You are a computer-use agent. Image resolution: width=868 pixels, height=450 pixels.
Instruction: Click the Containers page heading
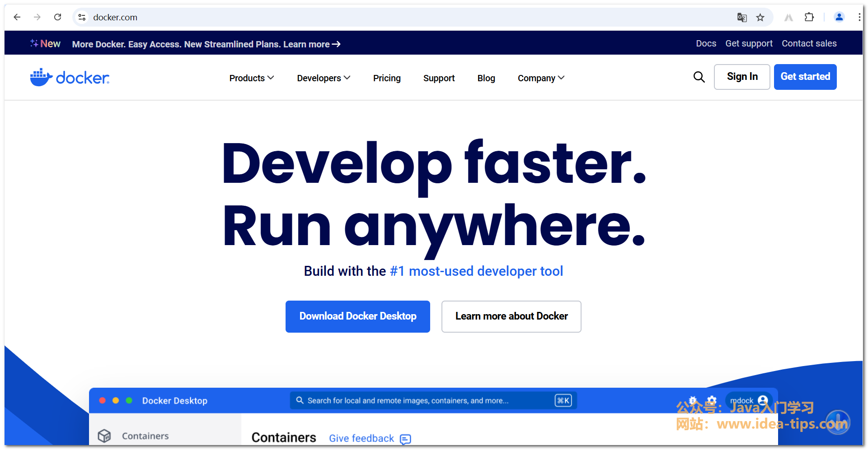[x=284, y=437]
